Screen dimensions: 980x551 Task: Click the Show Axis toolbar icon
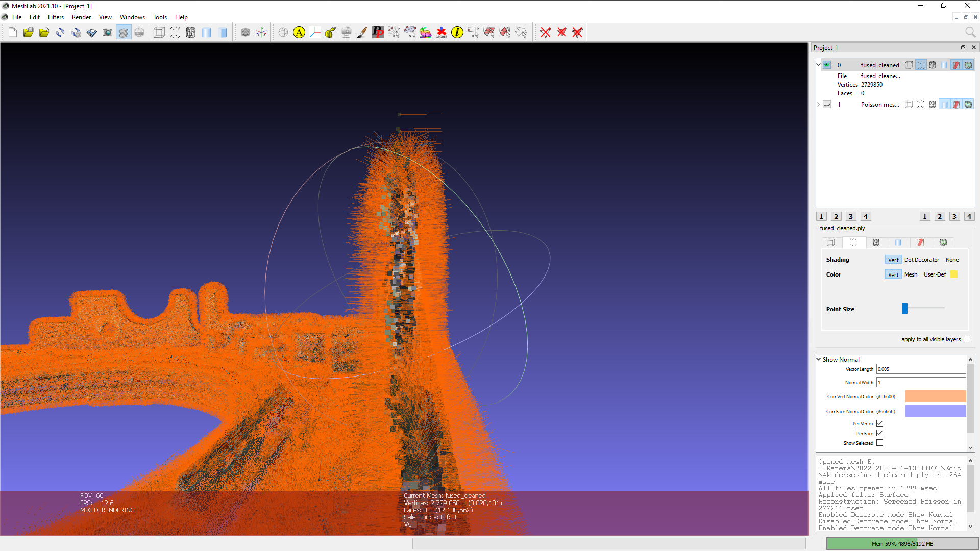261,33
